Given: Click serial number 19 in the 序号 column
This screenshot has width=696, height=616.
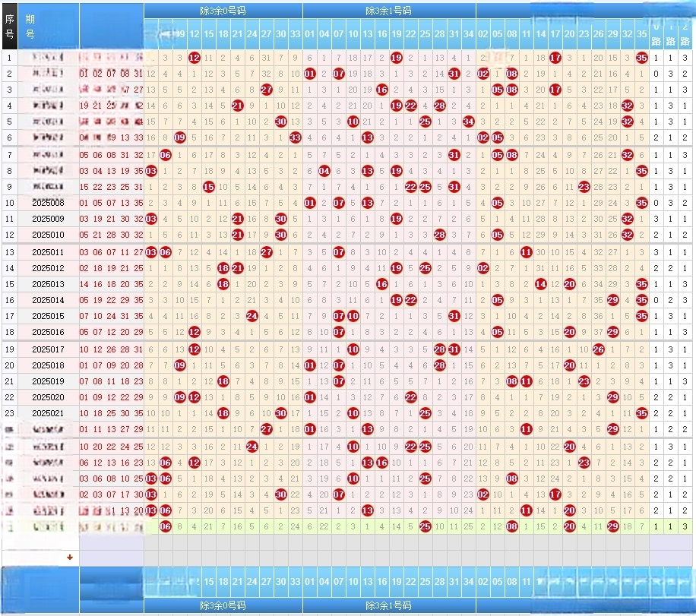Looking at the screenshot, I should [9, 349].
